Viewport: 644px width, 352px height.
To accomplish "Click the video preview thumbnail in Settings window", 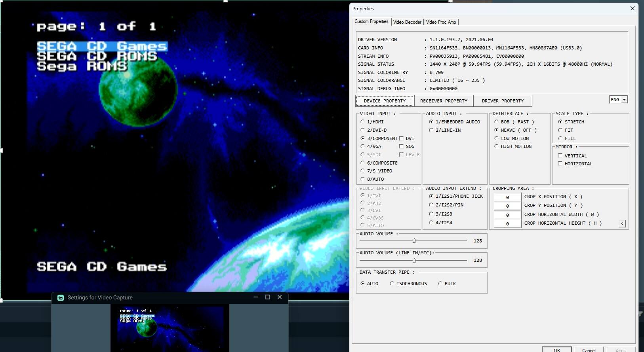I will click(170, 328).
